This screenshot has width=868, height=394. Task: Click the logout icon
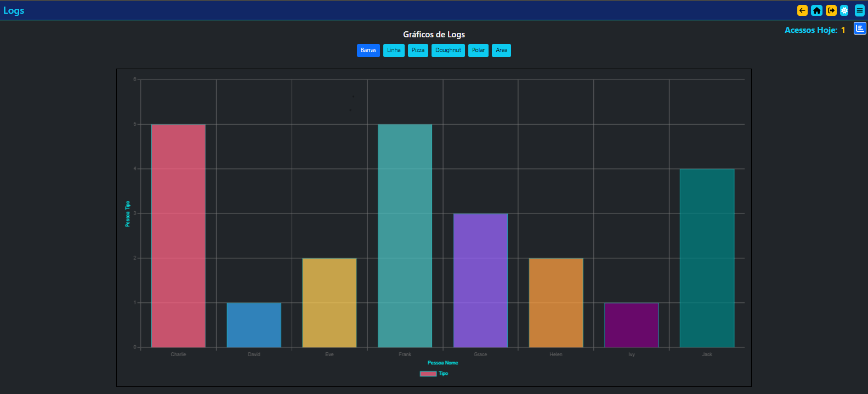pyautogui.click(x=831, y=10)
